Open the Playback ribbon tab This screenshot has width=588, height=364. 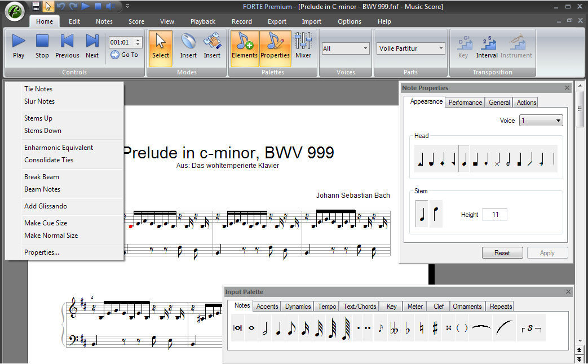point(203,21)
